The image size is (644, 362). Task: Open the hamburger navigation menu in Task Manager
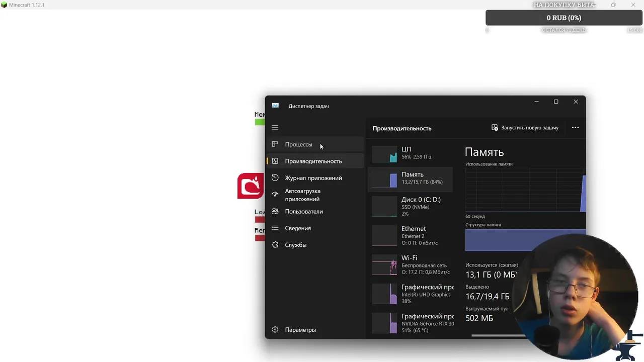pos(275,128)
